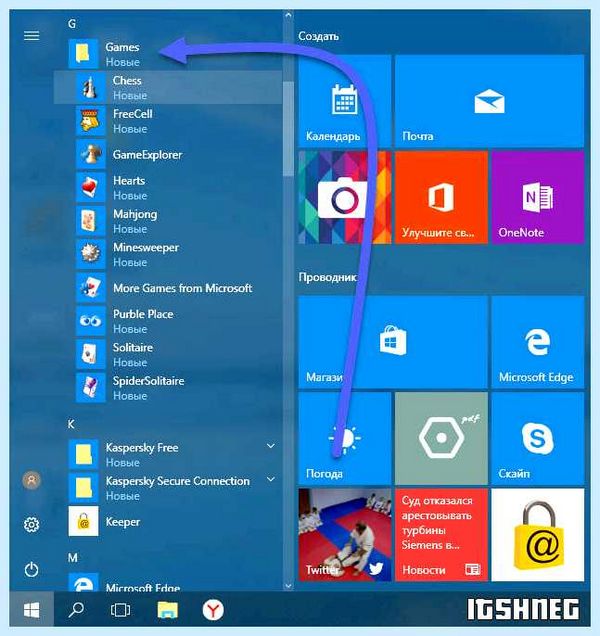Open Settings gear in Start menu

(x=32, y=525)
